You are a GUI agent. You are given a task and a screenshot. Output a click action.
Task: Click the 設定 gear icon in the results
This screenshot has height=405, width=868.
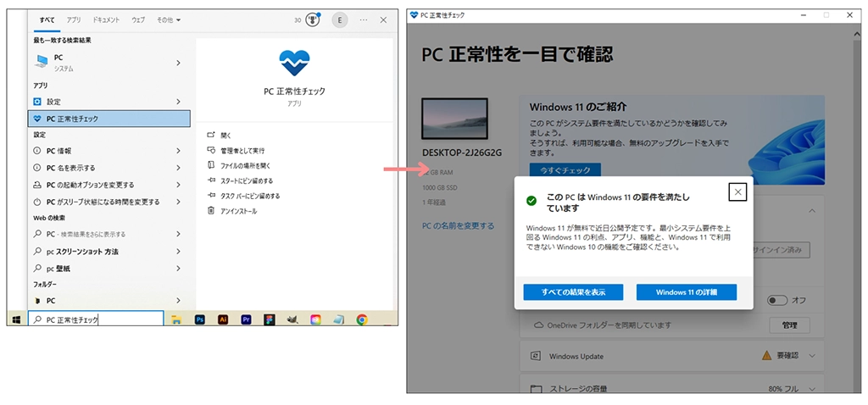pos(37,102)
